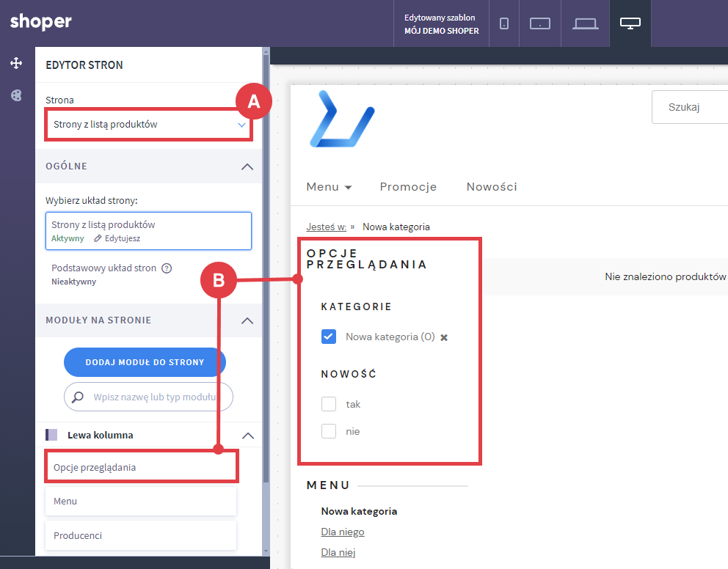Click the move arrows icon in sidebar
This screenshot has height=569, width=728.
coord(16,64)
